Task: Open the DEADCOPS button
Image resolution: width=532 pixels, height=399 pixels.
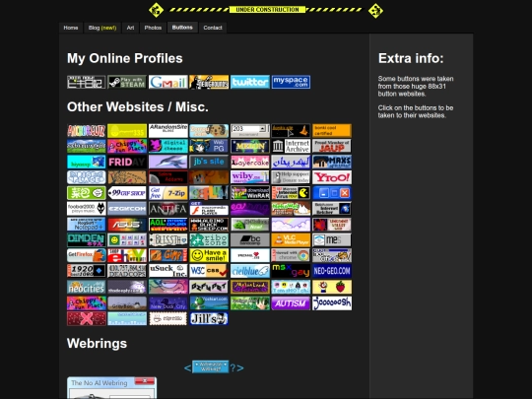Action: tap(127, 271)
